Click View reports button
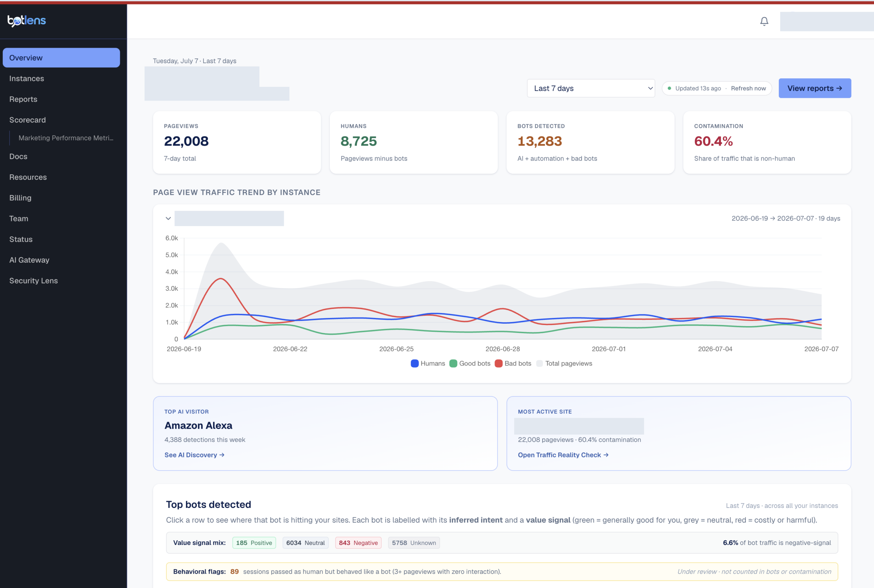 pyautogui.click(x=814, y=88)
